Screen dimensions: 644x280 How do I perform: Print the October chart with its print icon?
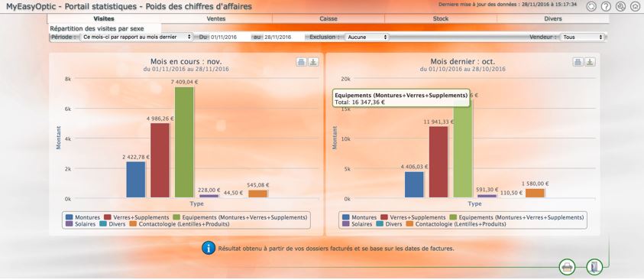pos(578,62)
